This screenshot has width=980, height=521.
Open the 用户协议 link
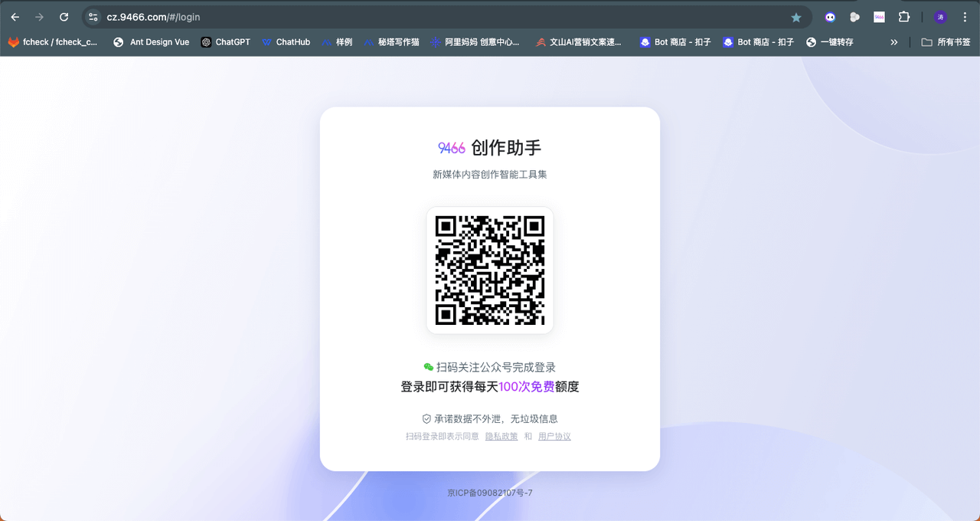pos(554,437)
